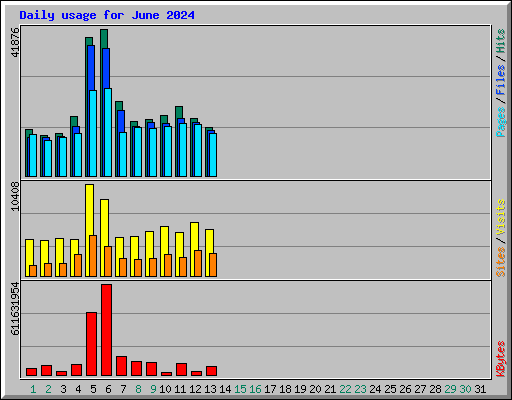512x400 pixels.
Task: Click day label 1 on the x-axis
Action: (x=33, y=389)
